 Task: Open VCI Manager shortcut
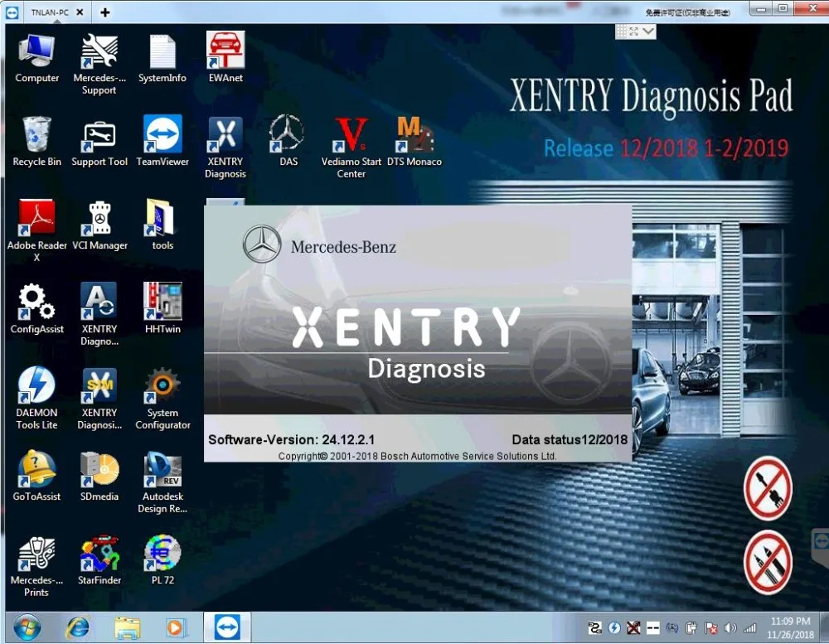99,225
